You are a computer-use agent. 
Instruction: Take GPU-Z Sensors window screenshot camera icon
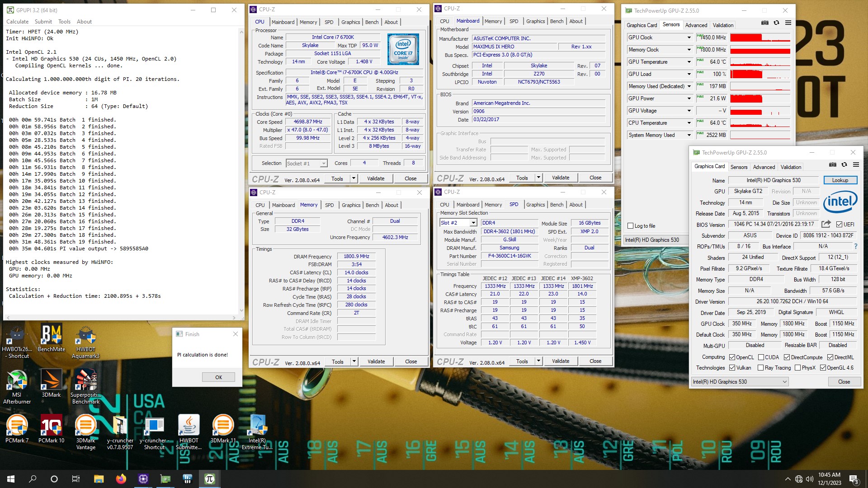765,23
